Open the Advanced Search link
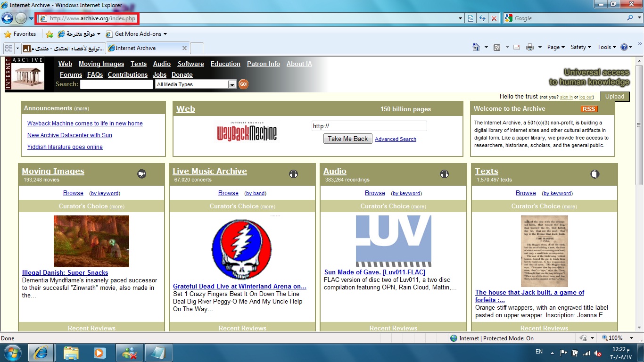 (x=396, y=139)
